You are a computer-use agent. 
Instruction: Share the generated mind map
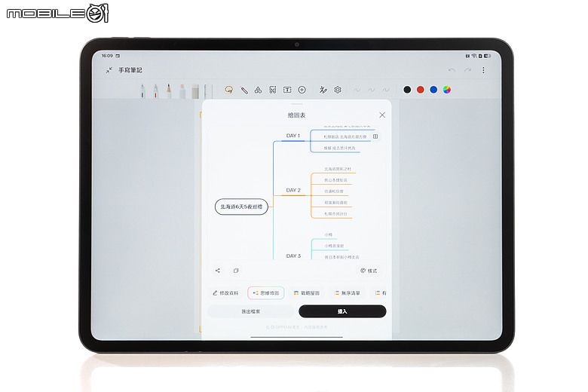pyautogui.click(x=218, y=271)
